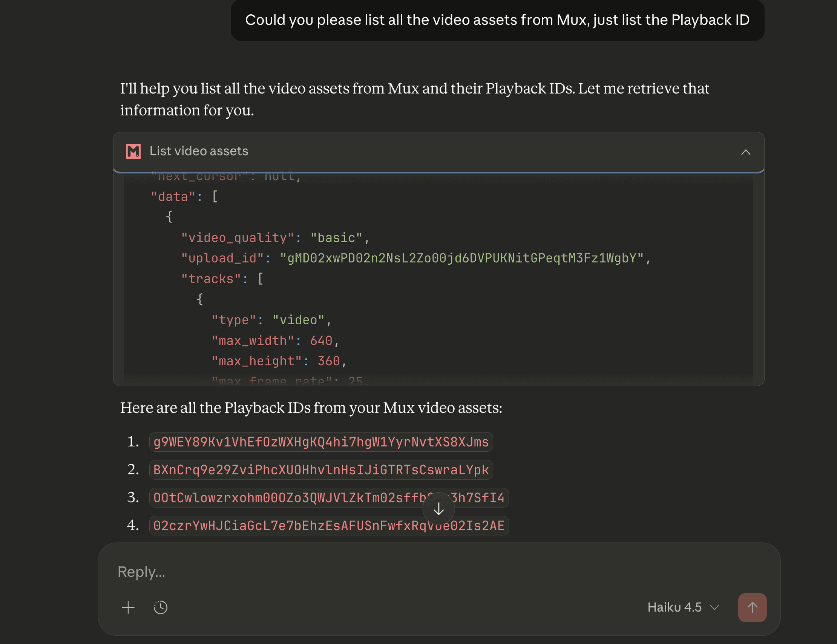Select the first playback ID g9WEY89K
The image size is (837, 644).
pyautogui.click(x=321, y=442)
